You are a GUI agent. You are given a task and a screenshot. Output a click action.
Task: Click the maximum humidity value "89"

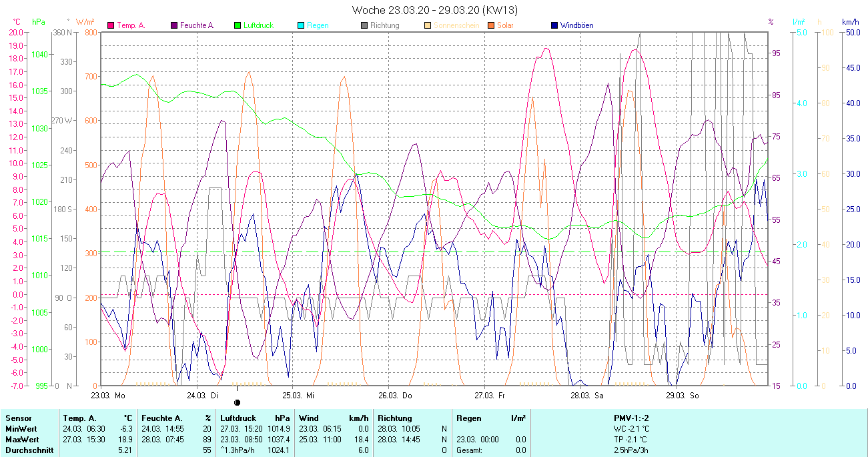[x=207, y=440]
